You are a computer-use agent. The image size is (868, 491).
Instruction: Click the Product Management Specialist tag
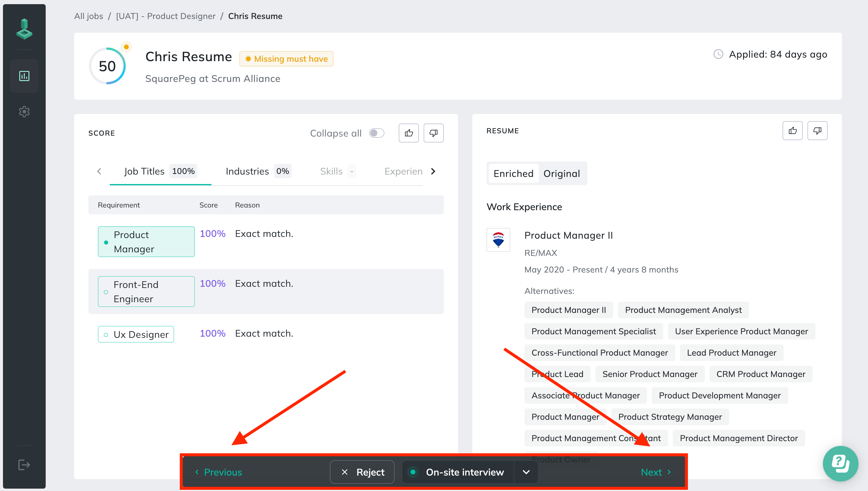point(593,332)
